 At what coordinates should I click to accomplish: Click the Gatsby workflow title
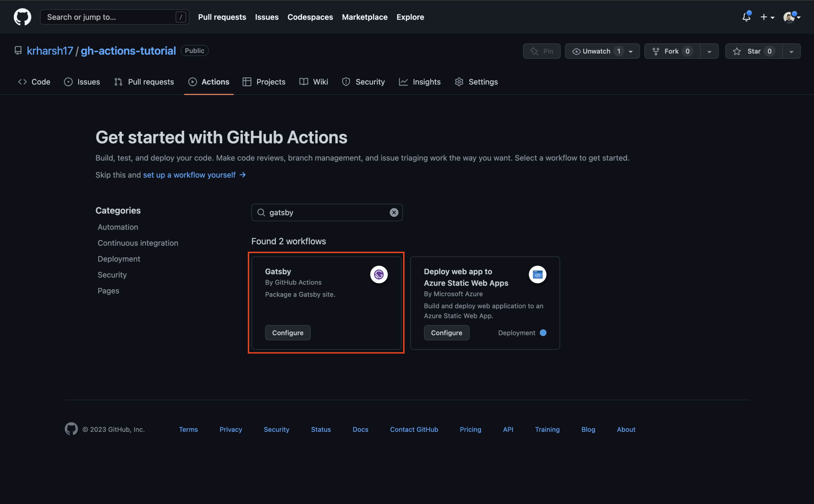click(278, 272)
